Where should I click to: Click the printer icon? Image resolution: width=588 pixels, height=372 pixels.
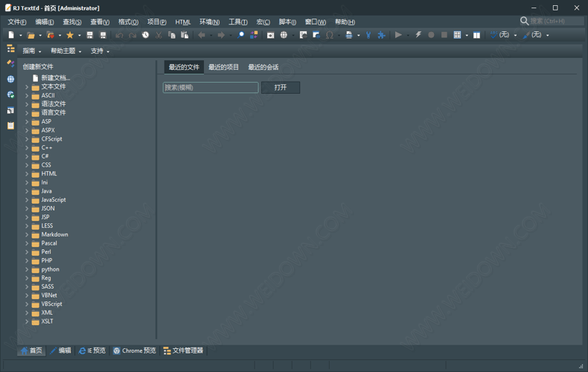tap(349, 35)
